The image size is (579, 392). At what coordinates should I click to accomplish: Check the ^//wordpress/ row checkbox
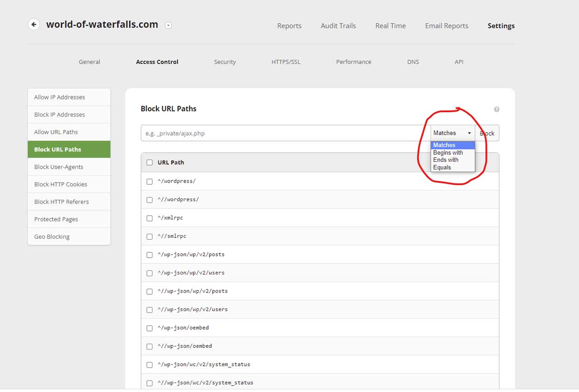[150, 200]
